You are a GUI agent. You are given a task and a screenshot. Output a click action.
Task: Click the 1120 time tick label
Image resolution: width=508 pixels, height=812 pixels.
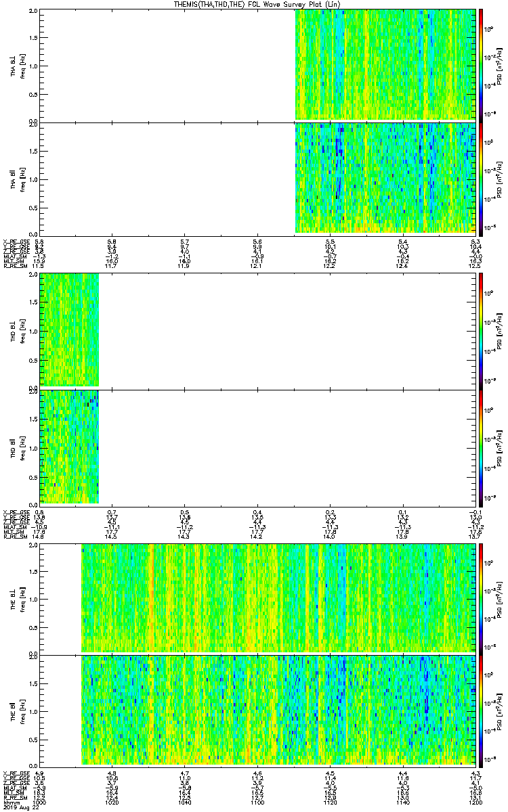click(330, 803)
